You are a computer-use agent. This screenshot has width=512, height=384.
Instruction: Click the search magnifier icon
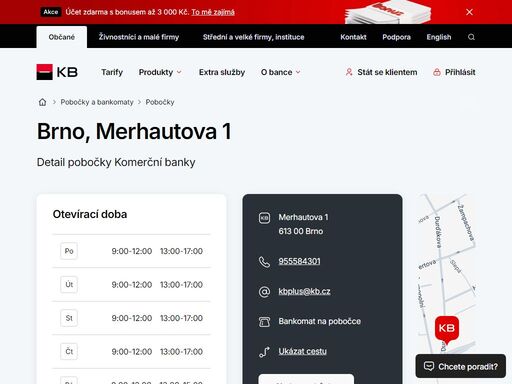[x=471, y=37]
